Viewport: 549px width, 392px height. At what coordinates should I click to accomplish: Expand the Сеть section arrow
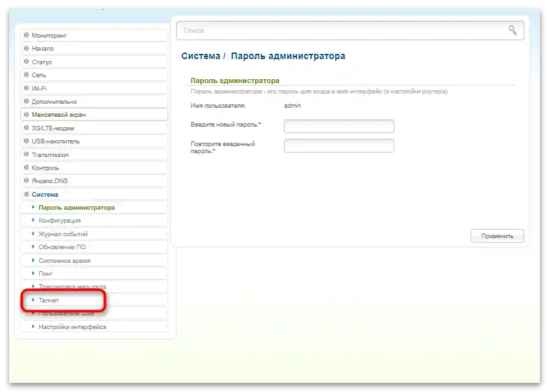pos(26,75)
